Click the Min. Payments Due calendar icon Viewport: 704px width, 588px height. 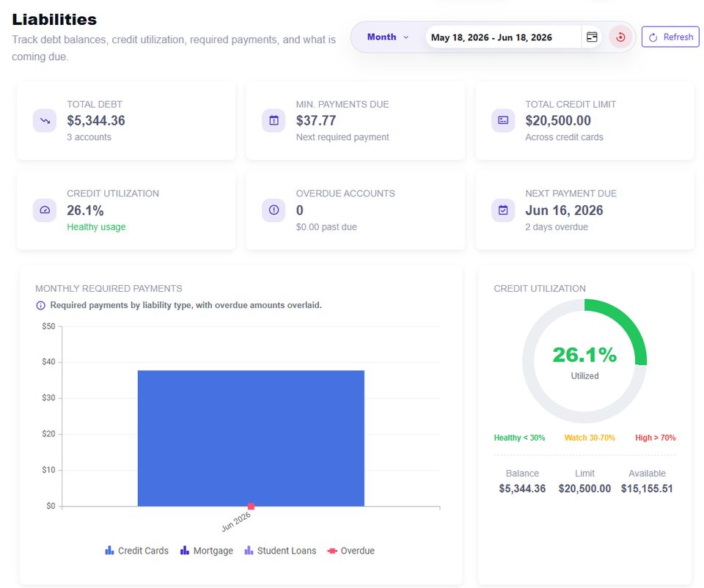coord(274,121)
